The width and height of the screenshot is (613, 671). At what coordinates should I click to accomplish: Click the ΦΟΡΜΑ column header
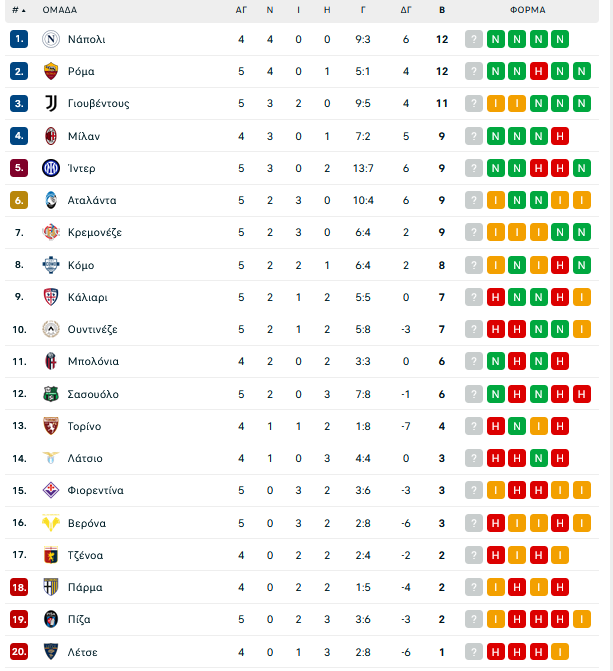click(528, 10)
